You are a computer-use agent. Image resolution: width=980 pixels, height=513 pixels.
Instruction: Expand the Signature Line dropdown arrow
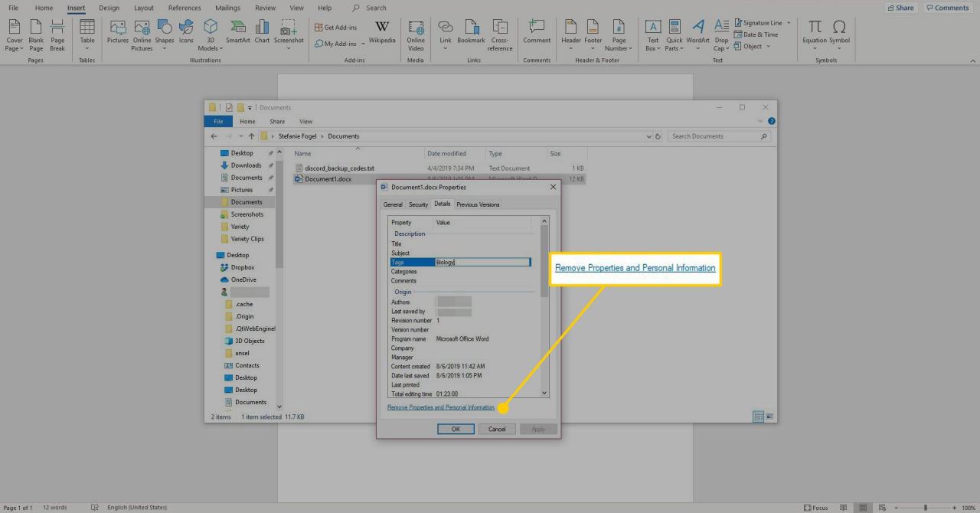pos(789,23)
